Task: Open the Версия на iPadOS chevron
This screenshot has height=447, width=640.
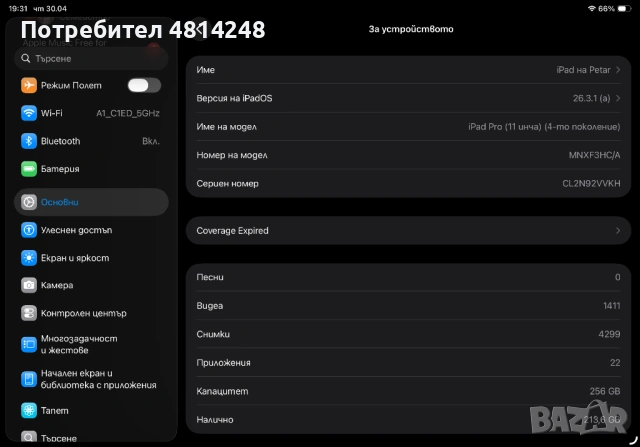Action: [618, 98]
